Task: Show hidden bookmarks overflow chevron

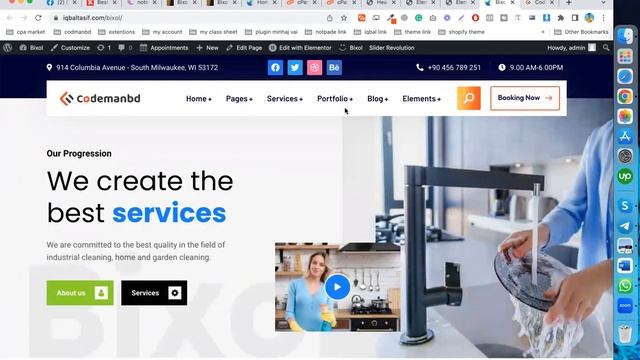Action: (543, 32)
